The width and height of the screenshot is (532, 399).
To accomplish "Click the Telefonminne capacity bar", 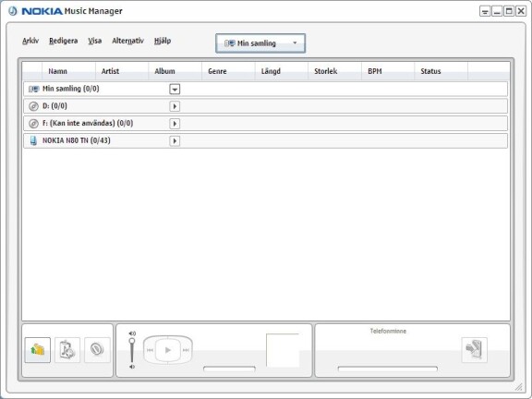I will tap(388, 369).
